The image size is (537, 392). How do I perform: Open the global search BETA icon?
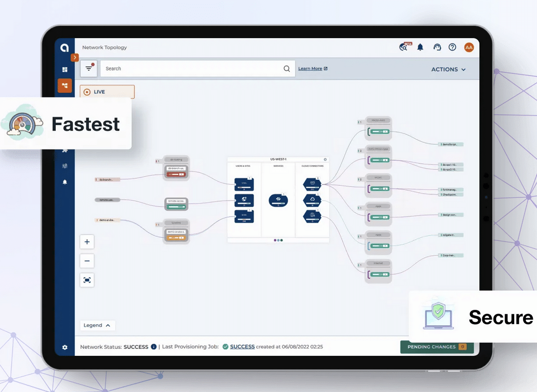tap(403, 47)
